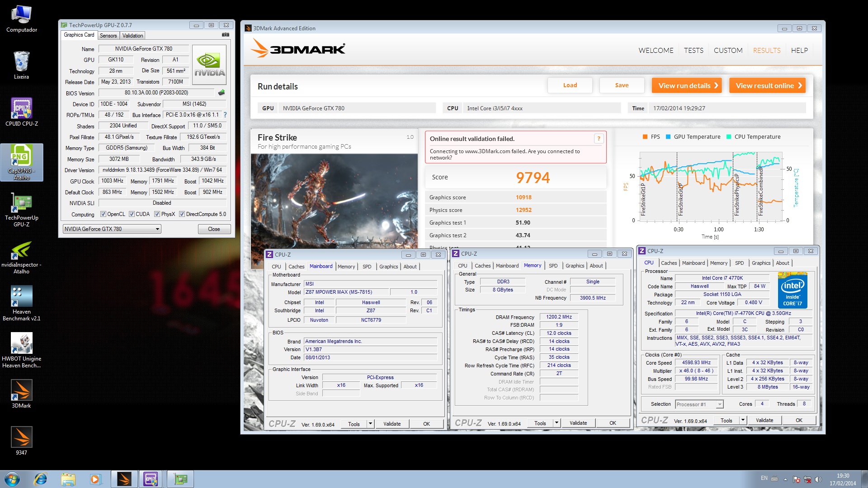Click Load button in Run details
Image resolution: width=868 pixels, height=488 pixels.
[570, 85]
